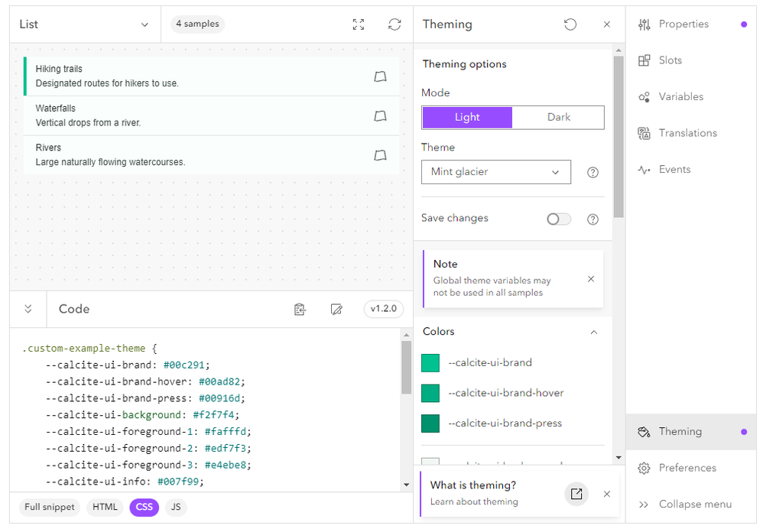This screenshot has height=532, width=763.
Task: Open the List component dropdown
Action: click(84, 24)
